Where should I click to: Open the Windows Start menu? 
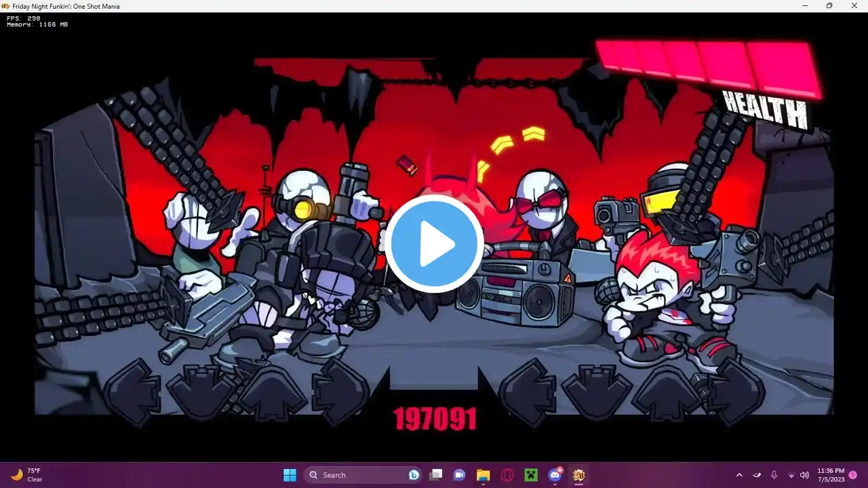[x=290, y=475]
